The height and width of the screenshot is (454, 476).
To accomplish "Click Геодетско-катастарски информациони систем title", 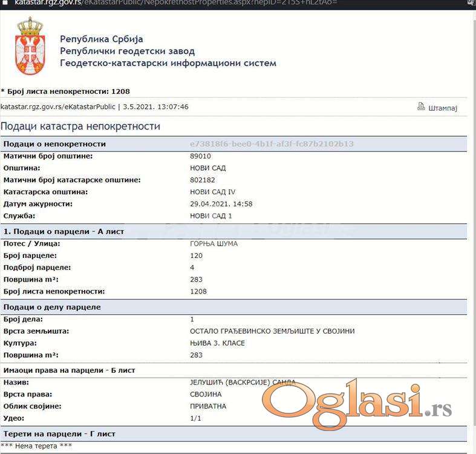I will (168, 63).
